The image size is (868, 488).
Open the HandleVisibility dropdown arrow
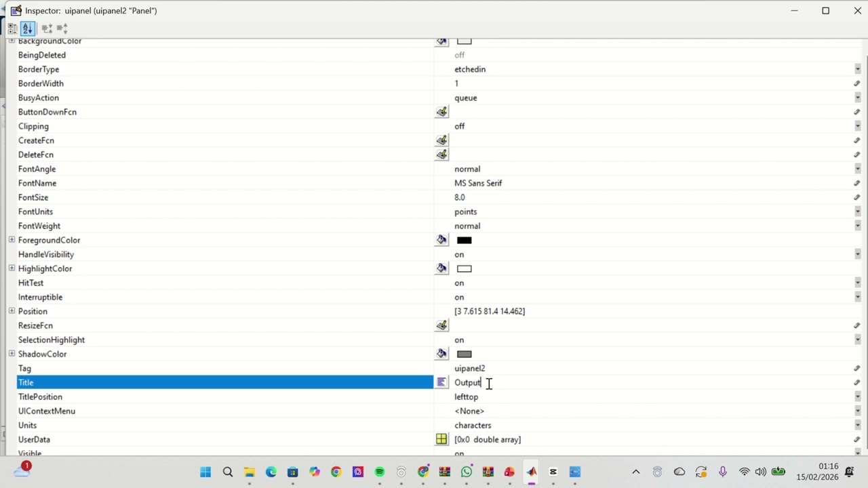858,254
